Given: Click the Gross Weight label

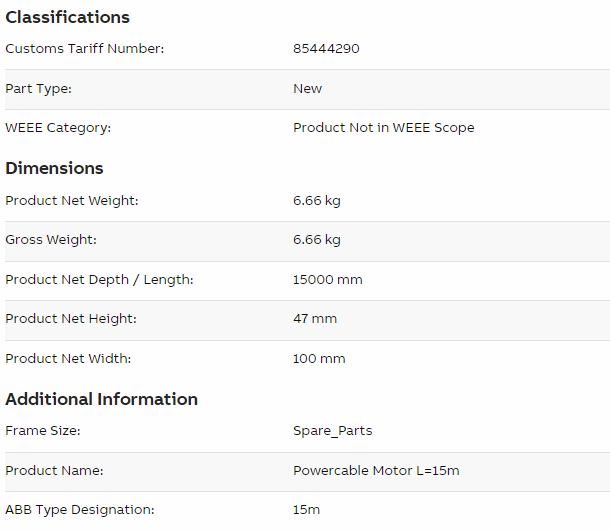Looking at the screenshot, I should [x=51, y=240].
